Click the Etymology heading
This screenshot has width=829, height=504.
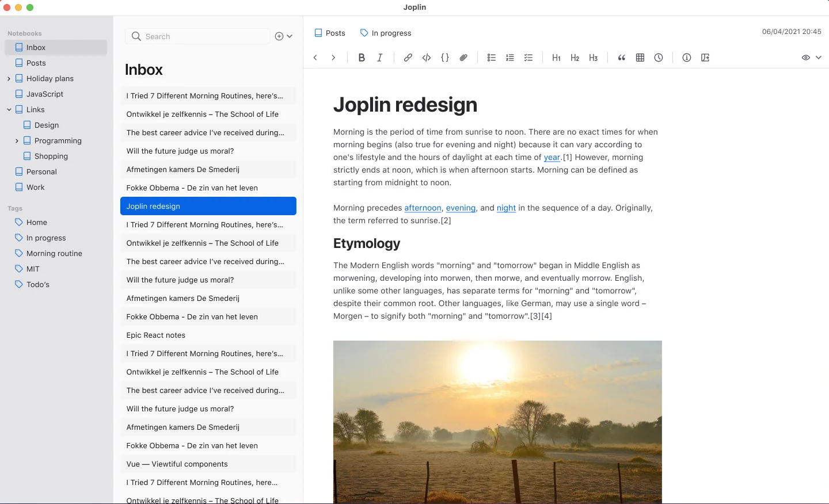[x=367, y=243]
